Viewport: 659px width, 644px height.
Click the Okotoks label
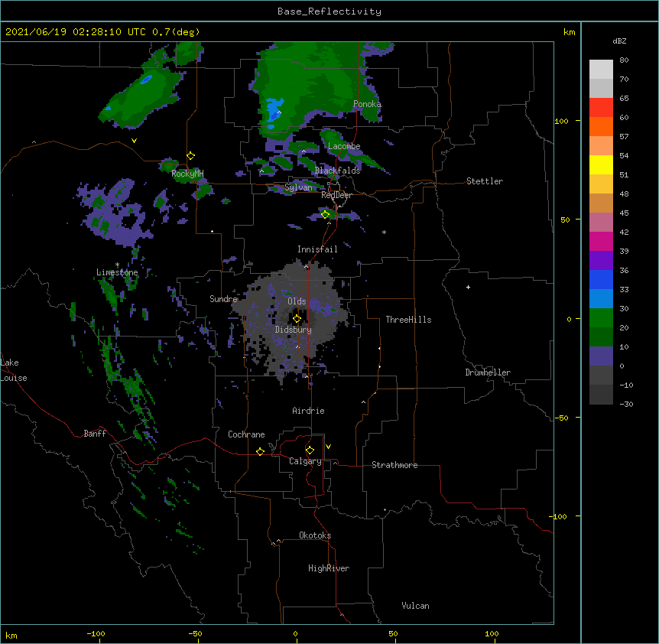315,535
